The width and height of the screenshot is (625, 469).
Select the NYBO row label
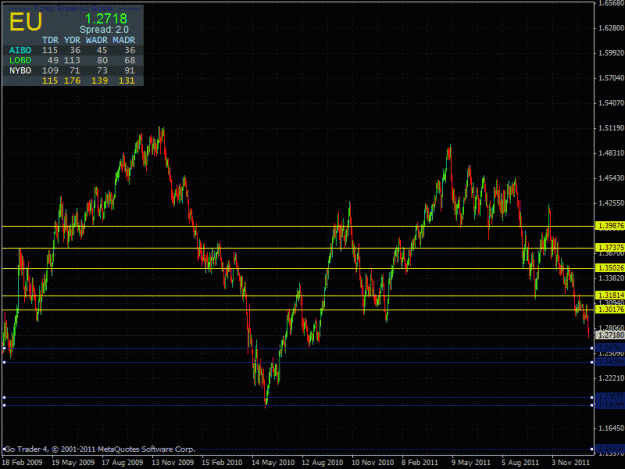20,71
